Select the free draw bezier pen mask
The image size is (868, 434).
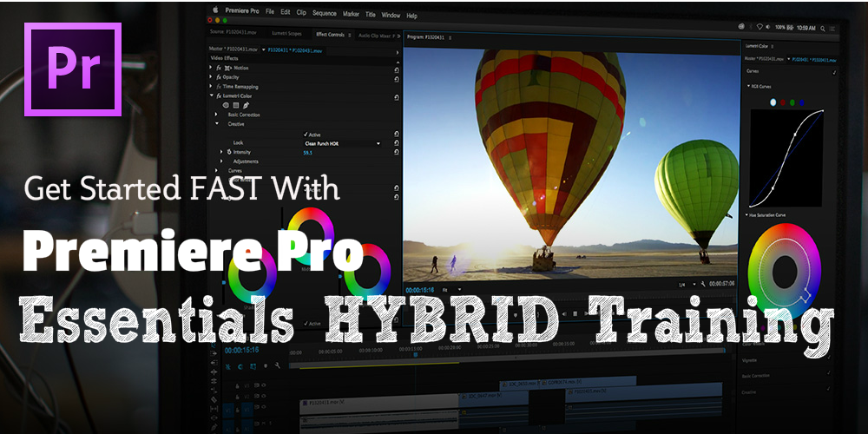tap(246, 105)
